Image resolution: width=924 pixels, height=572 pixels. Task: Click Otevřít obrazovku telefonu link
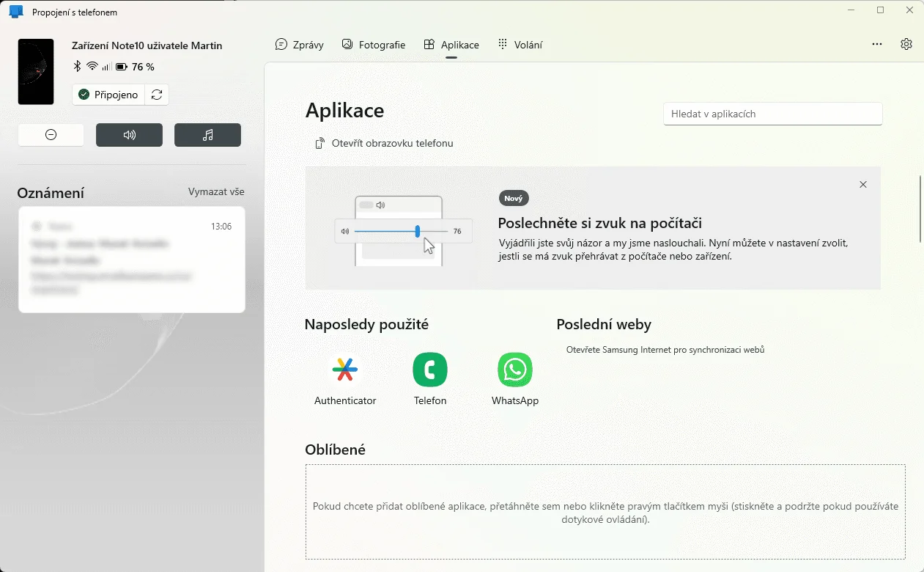click(x=384, y=143)
